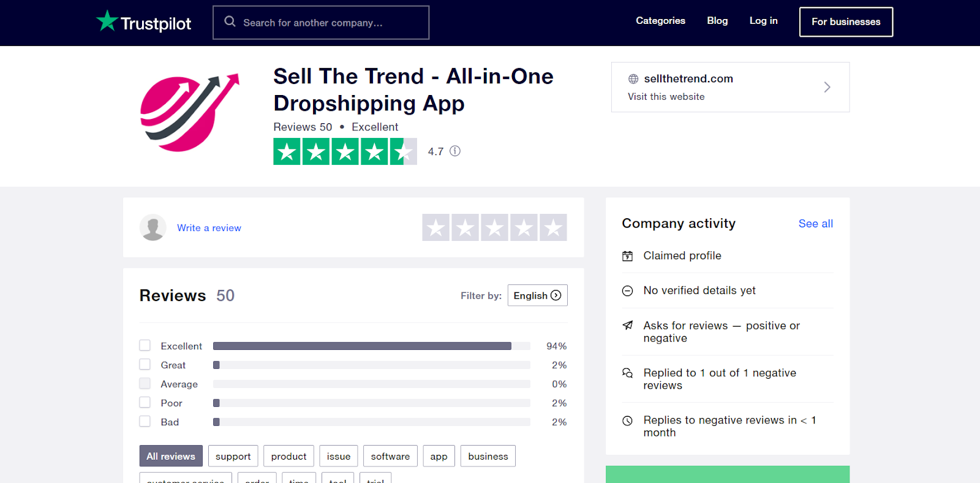Click the Excellent rating label
The height and width of the screenshot is (483, 980).
(x=181, y=346)
